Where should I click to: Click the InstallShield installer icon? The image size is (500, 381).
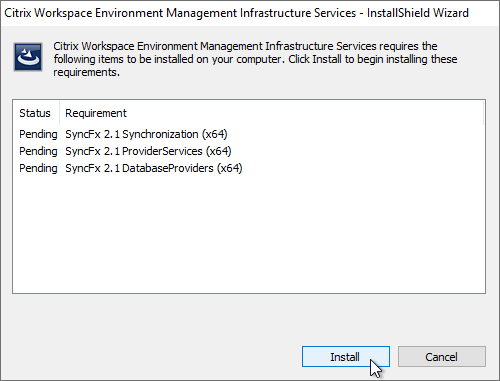[x=28, y=57]
